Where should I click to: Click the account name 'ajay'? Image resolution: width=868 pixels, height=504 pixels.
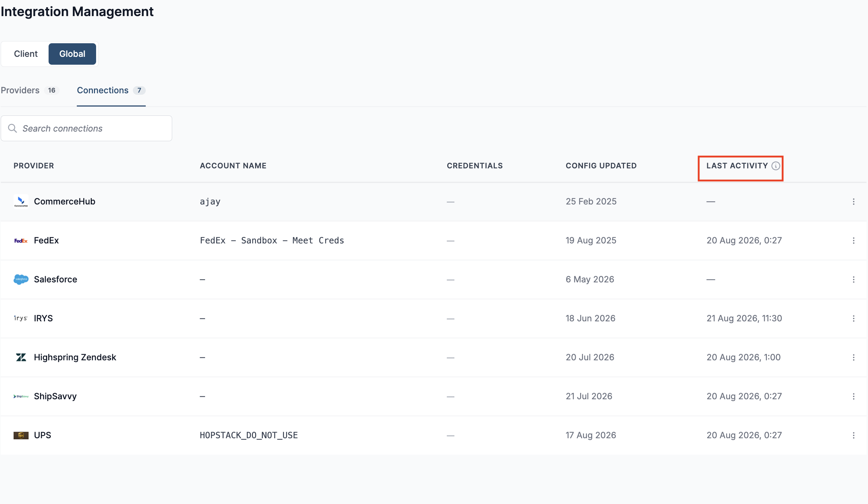(x=210, y=202)
